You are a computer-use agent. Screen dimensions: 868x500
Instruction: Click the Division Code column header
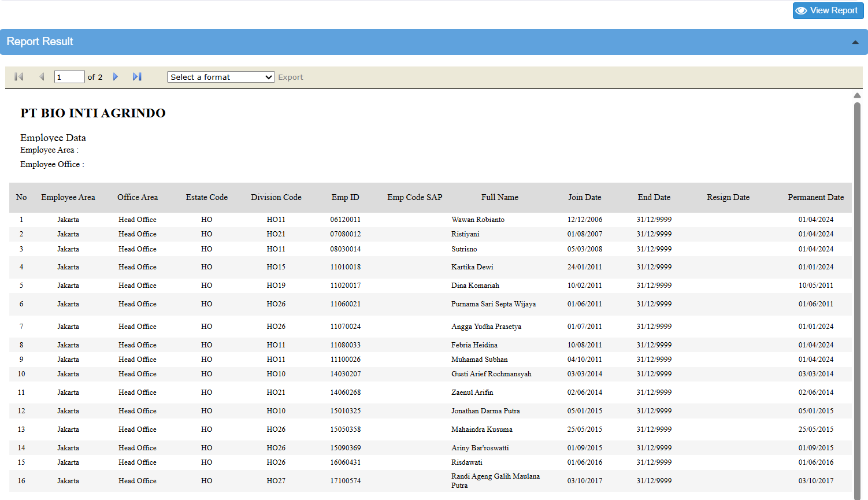tap(276, 197)
